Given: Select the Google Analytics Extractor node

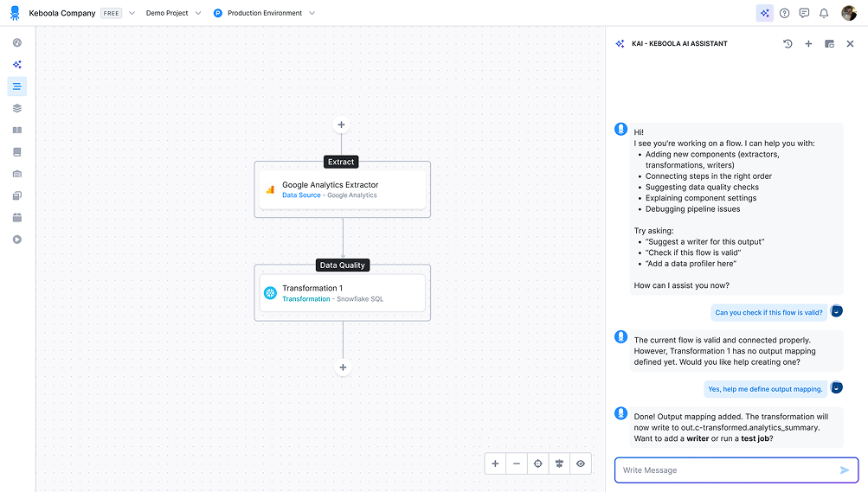Looking at the screenshot, I should tap(343, 189).
